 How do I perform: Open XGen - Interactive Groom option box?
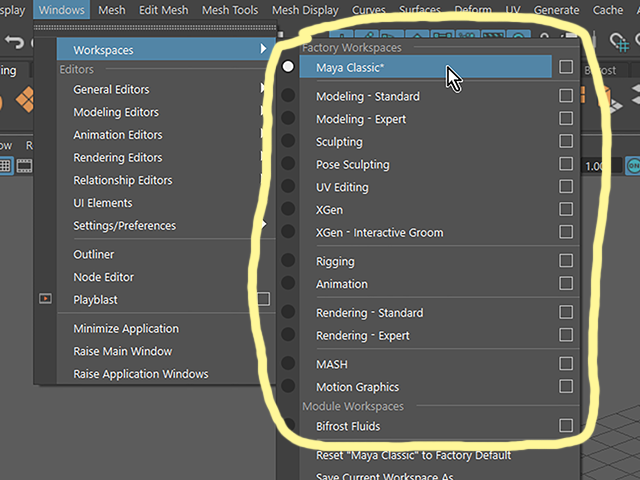coord(566,232)
